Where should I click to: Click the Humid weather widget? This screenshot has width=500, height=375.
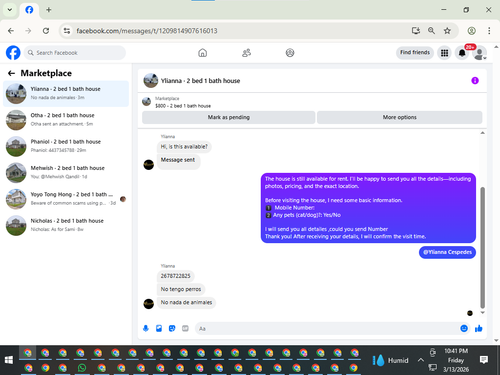(x=391, y=360)
